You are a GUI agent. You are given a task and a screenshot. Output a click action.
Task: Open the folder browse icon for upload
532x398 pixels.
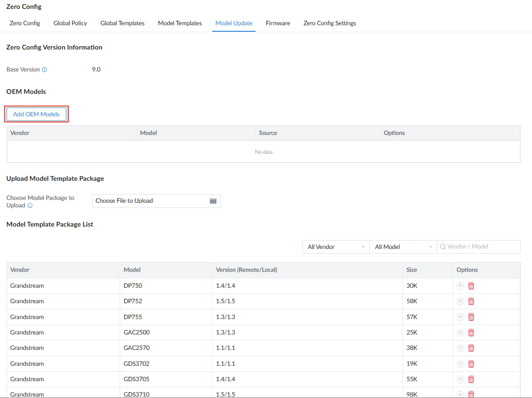point(213,201)
